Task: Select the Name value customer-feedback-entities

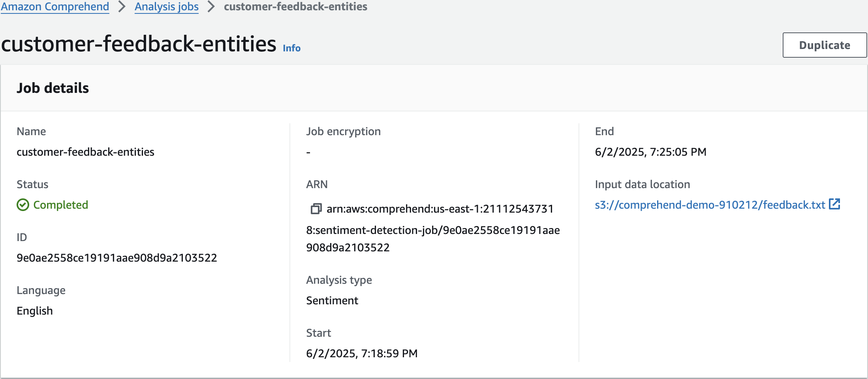Action: click(x=85, y=152)
